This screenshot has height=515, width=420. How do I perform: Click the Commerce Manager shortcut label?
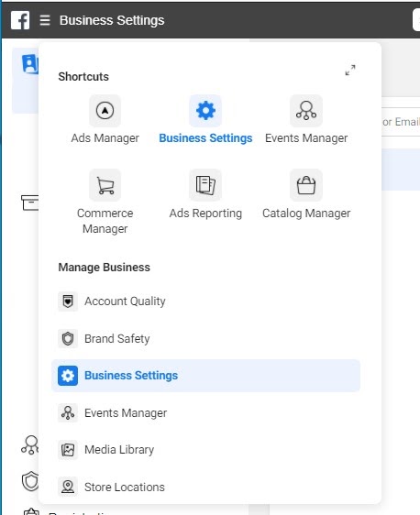(x=105, y=221)
